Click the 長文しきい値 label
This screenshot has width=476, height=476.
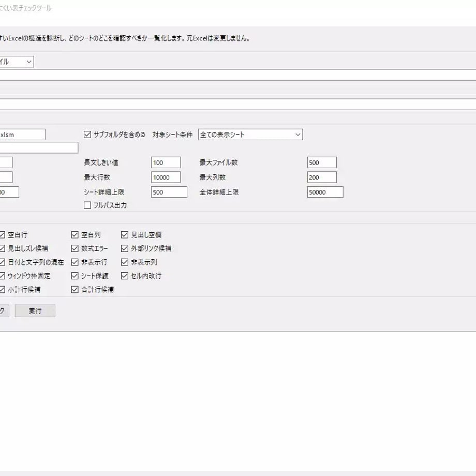101,162
